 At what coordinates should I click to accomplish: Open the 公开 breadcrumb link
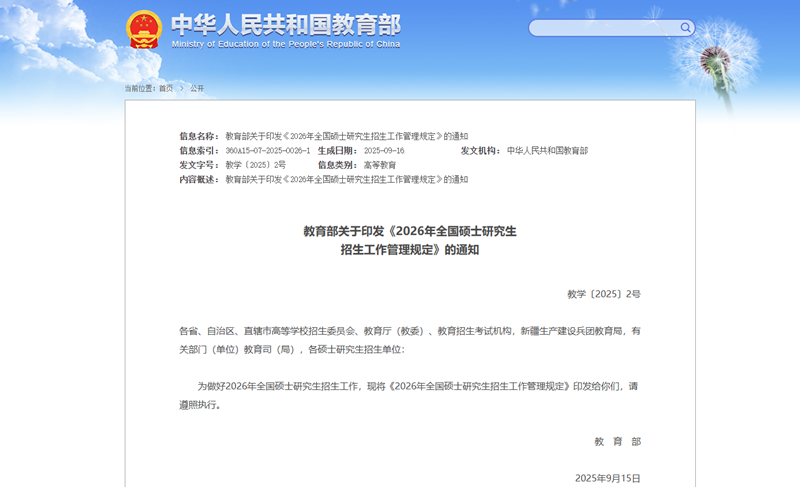[x=197, y=88]
